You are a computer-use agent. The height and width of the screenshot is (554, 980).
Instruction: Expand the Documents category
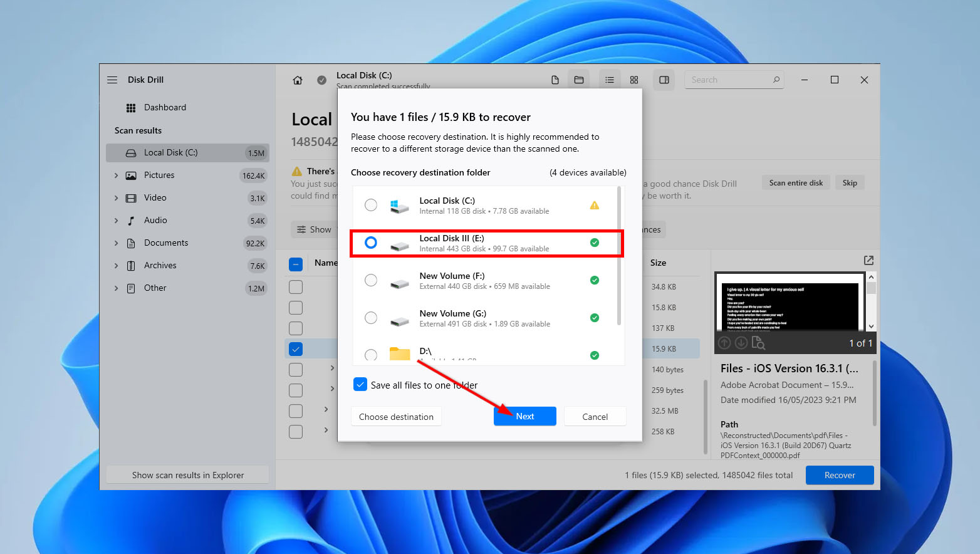pyautogui.click(x=116, y=243)
